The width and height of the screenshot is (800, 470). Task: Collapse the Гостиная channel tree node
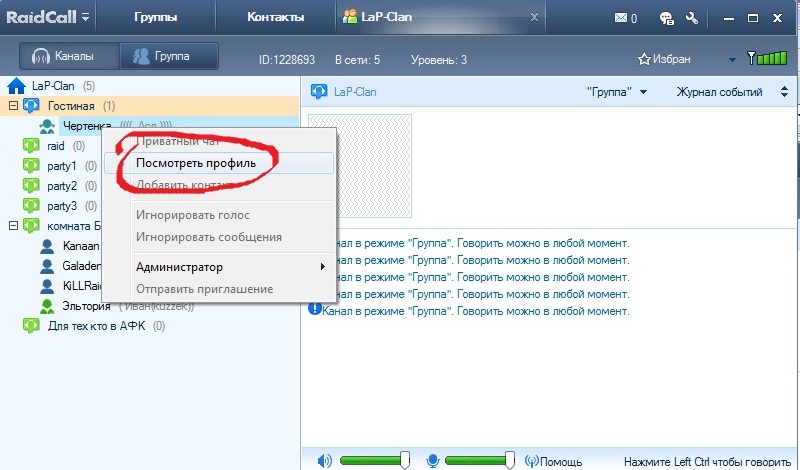[x=13, y=106]
